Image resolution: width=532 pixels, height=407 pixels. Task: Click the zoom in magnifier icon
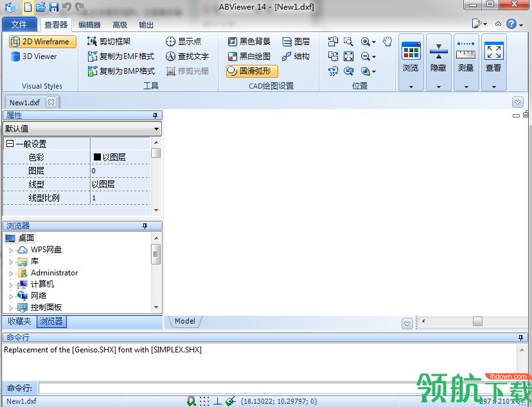coord(366,41)
